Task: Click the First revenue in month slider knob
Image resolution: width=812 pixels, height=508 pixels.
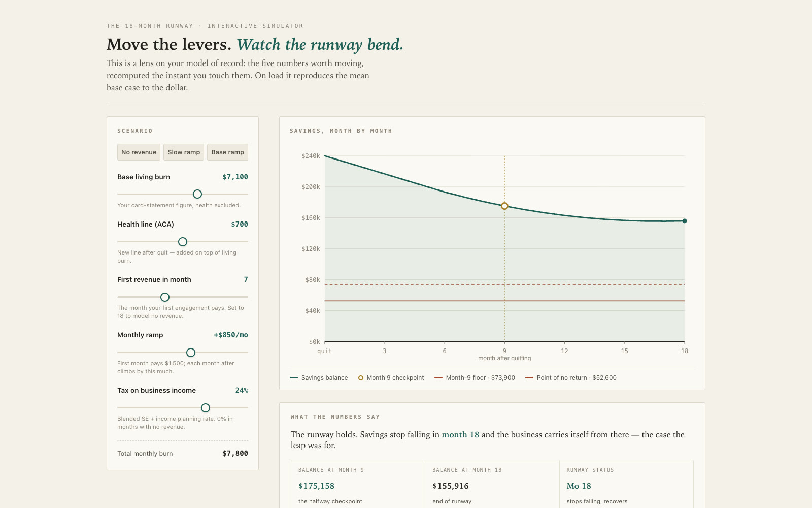Action: 165,297
